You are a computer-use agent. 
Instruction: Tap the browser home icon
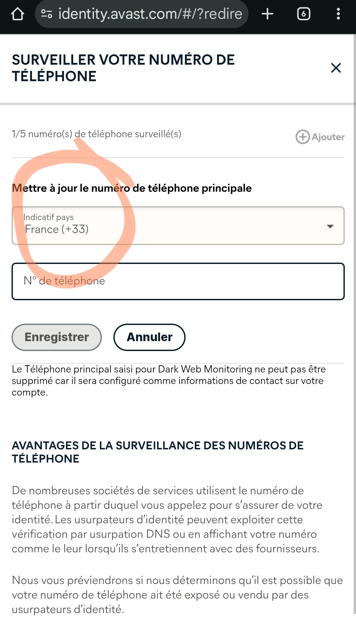point(17,14)
